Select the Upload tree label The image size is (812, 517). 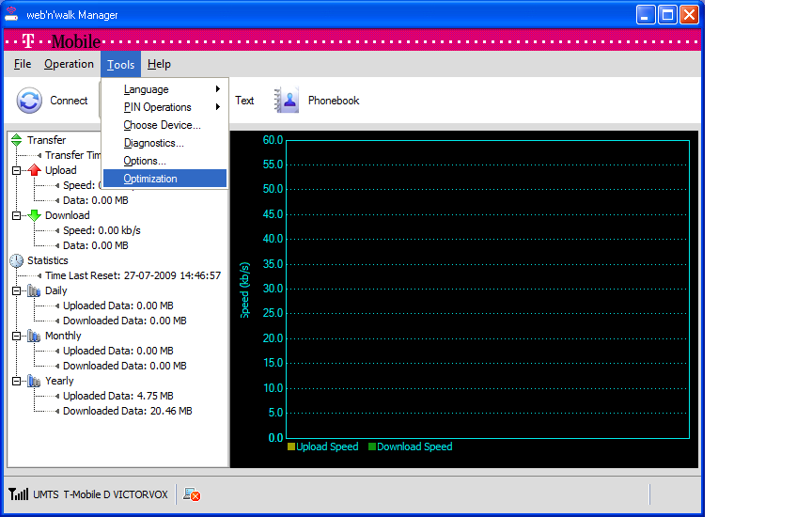pos(60,170)
